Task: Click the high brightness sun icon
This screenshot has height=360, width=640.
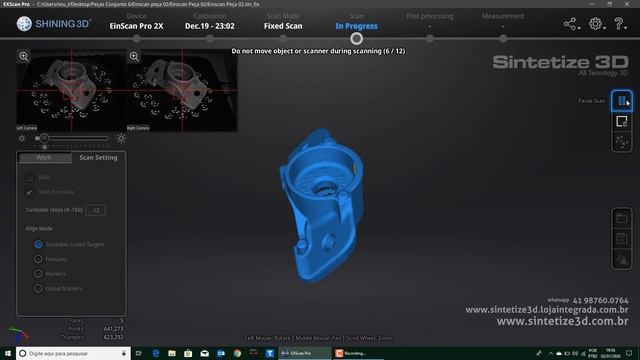Action: click(x=121, y=138)
